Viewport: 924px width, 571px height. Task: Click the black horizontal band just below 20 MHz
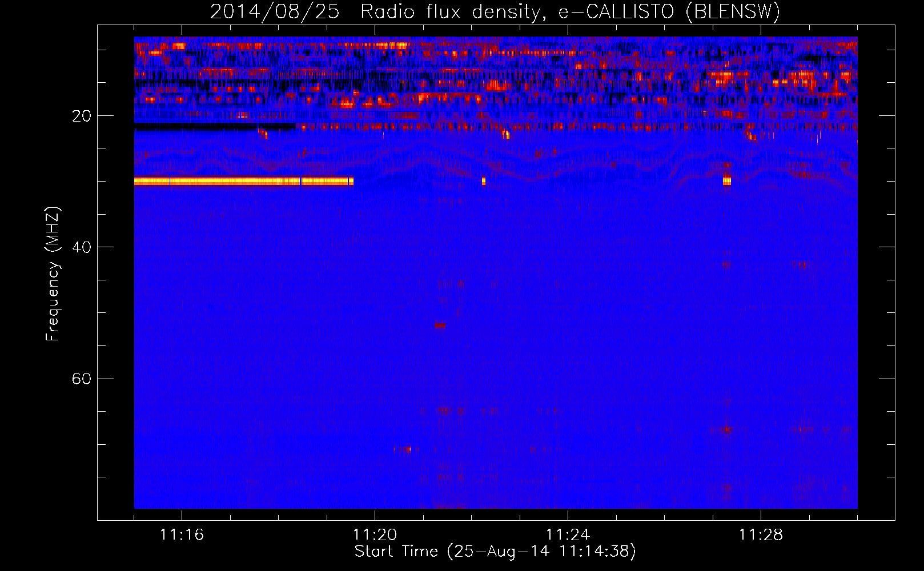click(215, 127)
